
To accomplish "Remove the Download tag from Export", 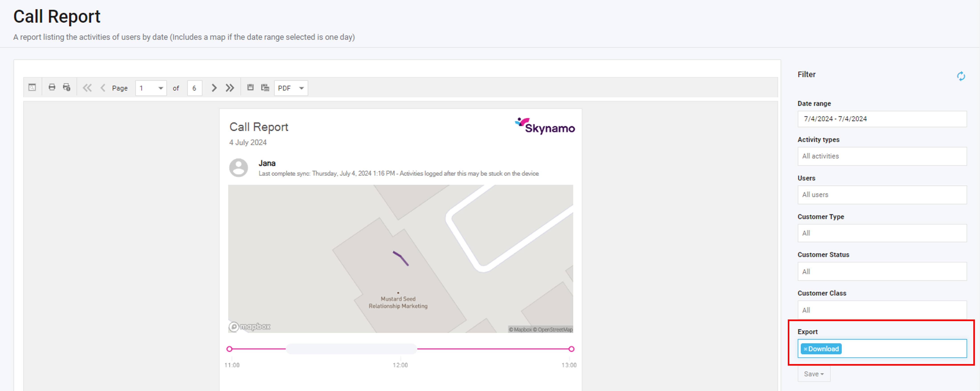I will pyautogui.click(x=805, y=349).
